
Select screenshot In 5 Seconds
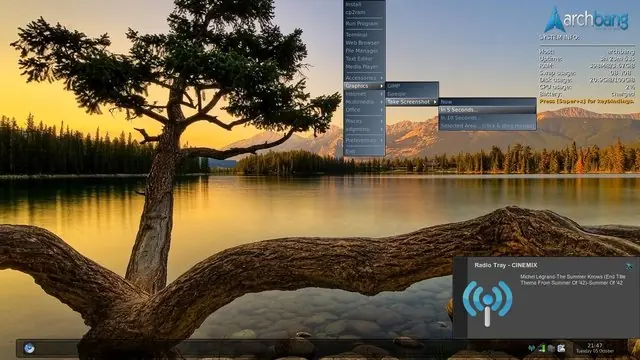coord(487,110)
